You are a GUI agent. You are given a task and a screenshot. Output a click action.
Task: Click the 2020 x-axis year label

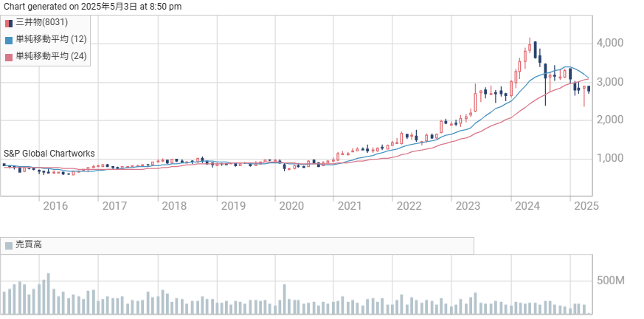[291, 205]
